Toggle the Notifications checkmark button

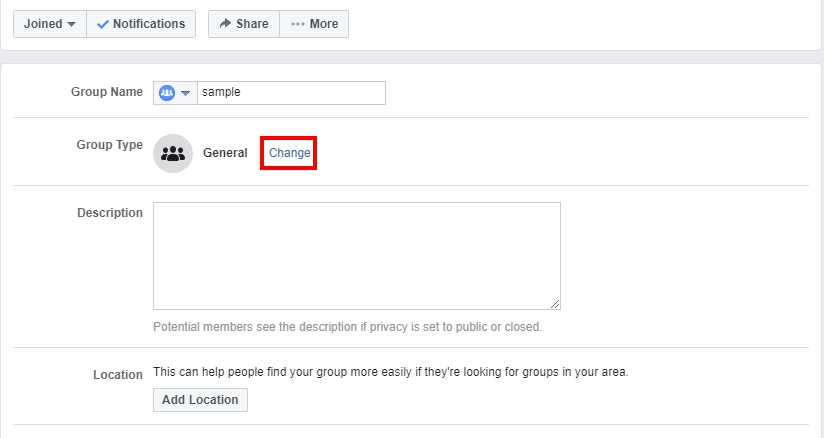(x=141, y=24)
